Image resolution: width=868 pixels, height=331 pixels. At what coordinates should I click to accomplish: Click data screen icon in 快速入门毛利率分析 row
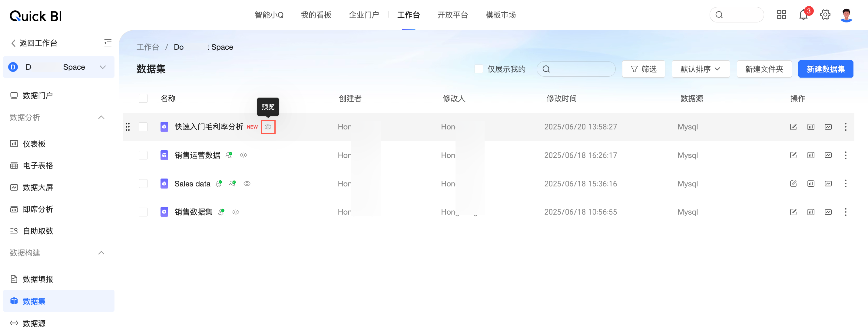828,127
